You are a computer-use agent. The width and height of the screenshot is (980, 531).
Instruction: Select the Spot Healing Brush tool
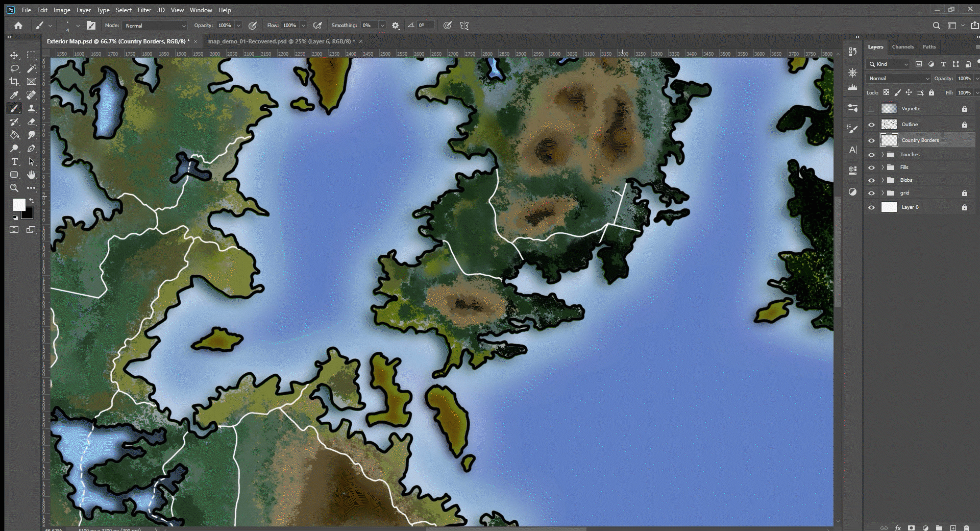pyautogui.click(x=31, y=95)
